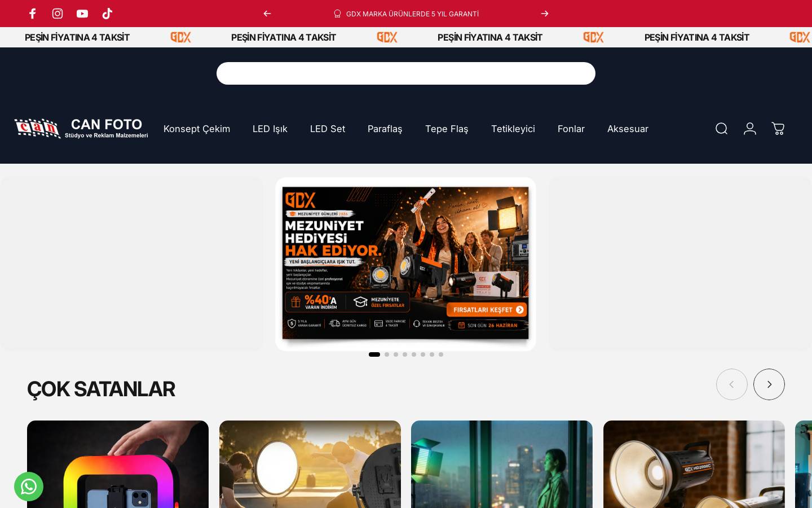The height and width of the screenshot is (508, 812).
Task: Show previous announcement with left arrow
Action: pos(267,14)
